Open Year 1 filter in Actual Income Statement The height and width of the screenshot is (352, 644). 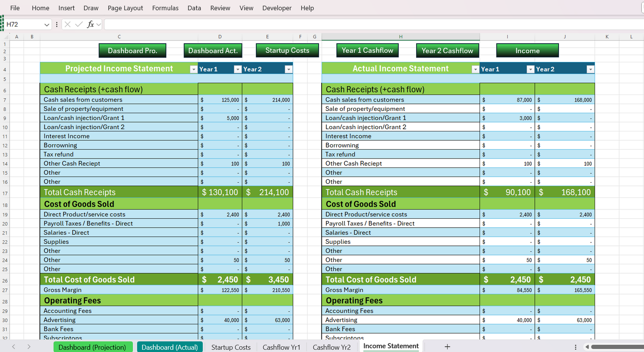tap(530, 69)
